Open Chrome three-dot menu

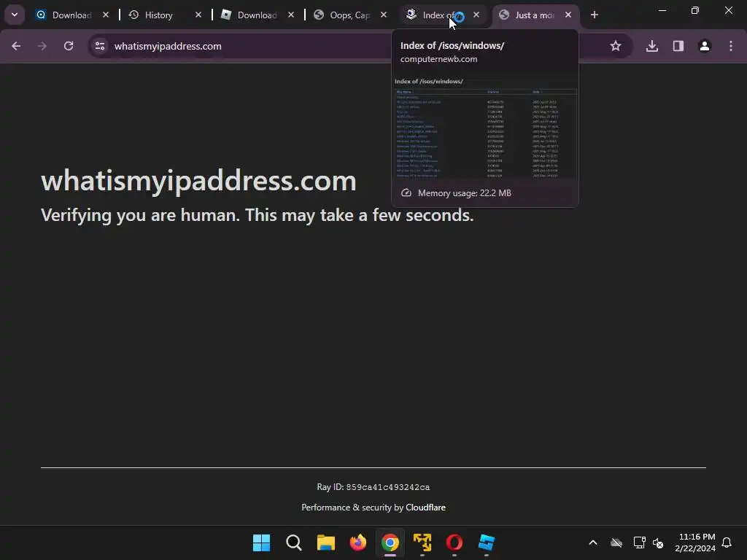point(731,46)
